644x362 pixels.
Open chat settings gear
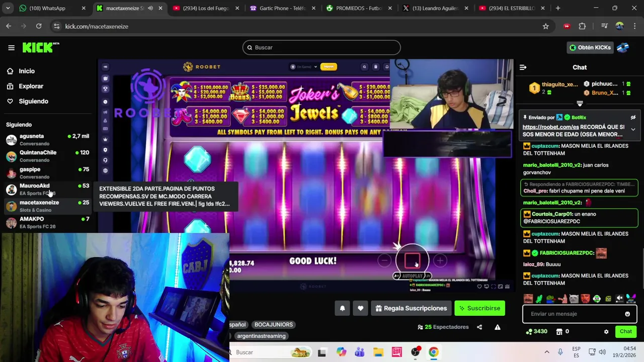click(x=606, y=332)
